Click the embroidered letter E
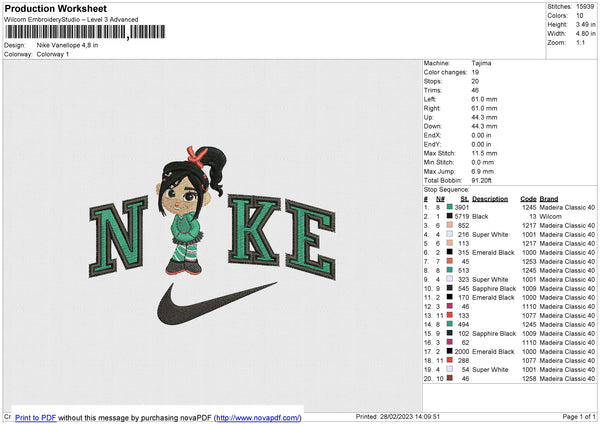 (x=311, y=239)
